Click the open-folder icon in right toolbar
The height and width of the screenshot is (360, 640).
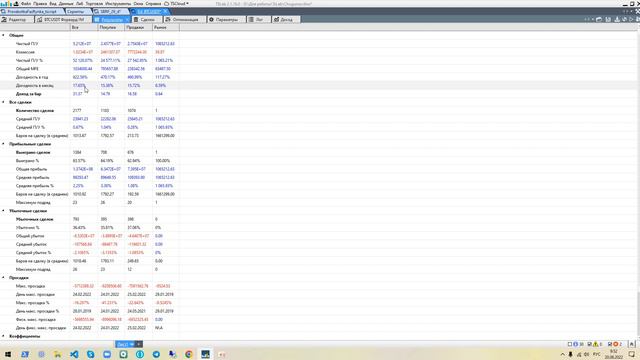pyautogui.click(x=599, y=19)
